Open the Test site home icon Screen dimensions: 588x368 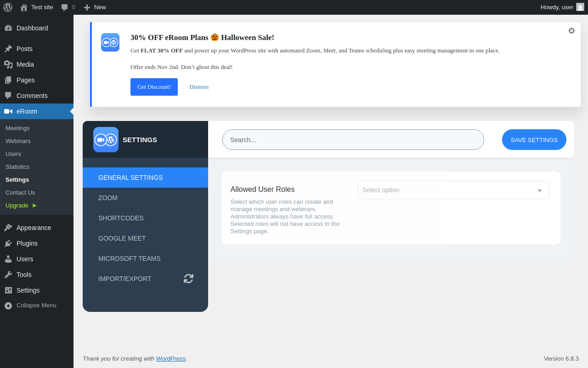(24, 7)
